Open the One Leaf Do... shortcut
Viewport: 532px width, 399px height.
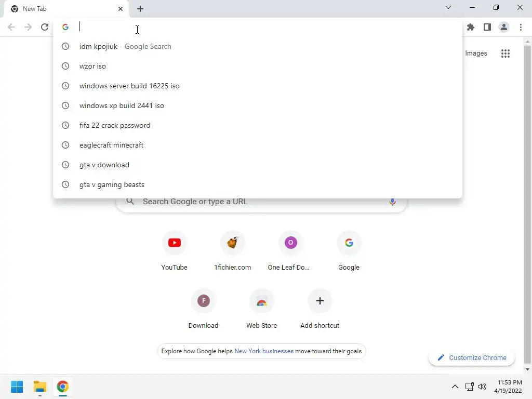(x=290, y=250)
